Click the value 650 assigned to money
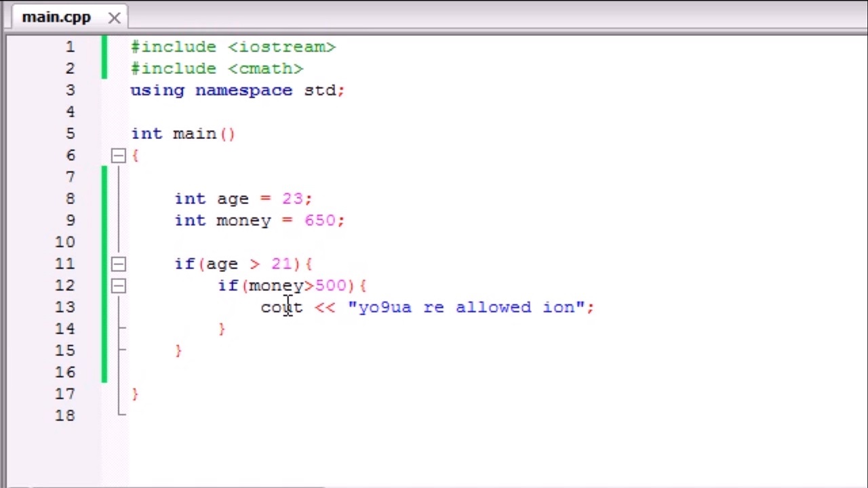The image size is (868, 488). coord(319,220)
